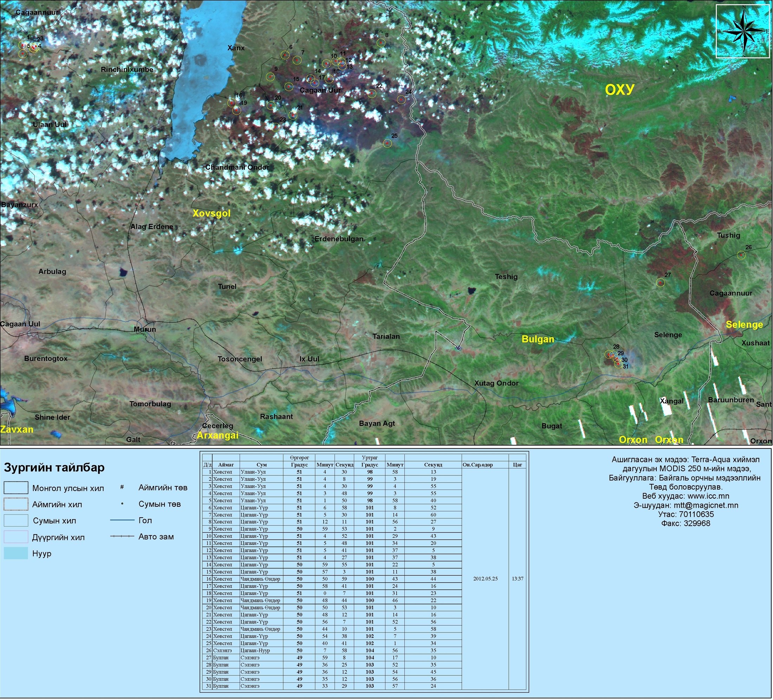
Task: Click the Аймаг column header in table
Action: (226, 465)
